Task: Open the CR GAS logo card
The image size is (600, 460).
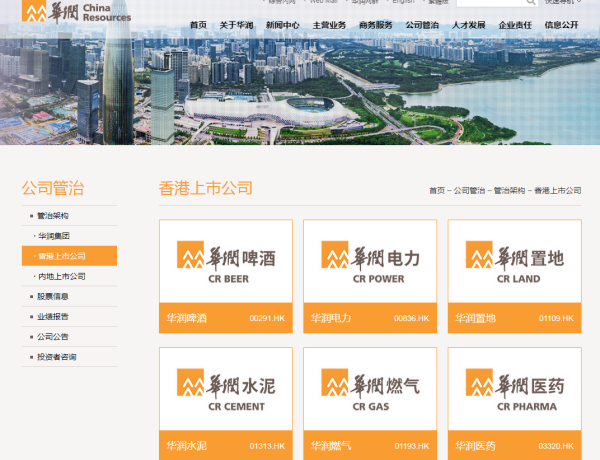Action: pos(370,389)
